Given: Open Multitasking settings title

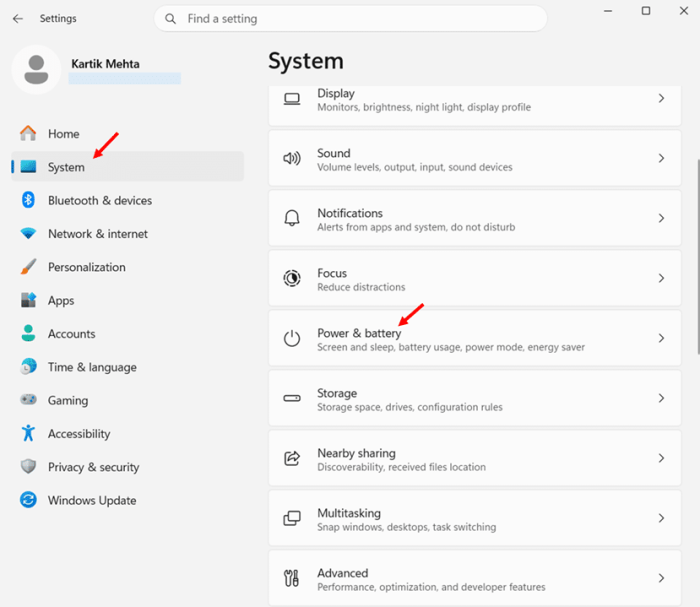Looking at the screenshot, I should point(349,513).
